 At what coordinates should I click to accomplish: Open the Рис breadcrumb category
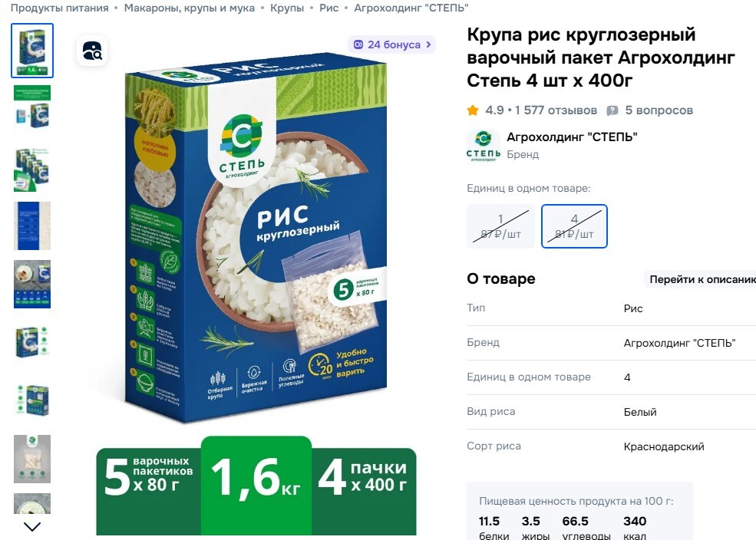pyautogui.click(x=328, y=8)
